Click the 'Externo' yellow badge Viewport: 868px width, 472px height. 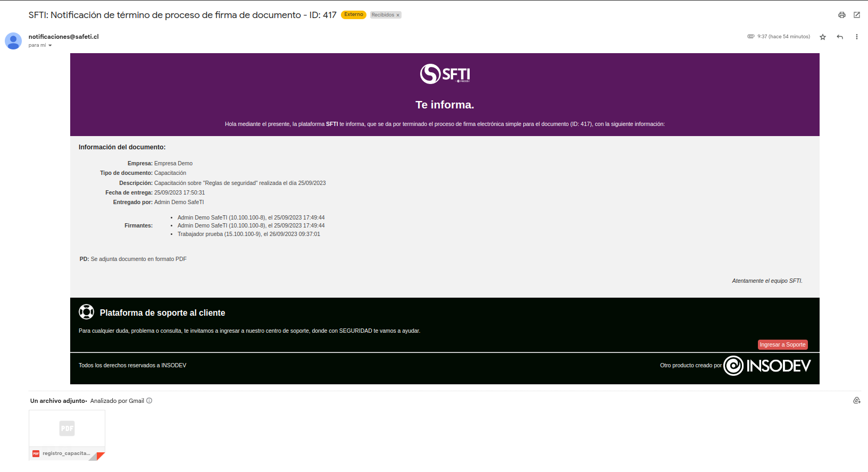pos(354,15)
